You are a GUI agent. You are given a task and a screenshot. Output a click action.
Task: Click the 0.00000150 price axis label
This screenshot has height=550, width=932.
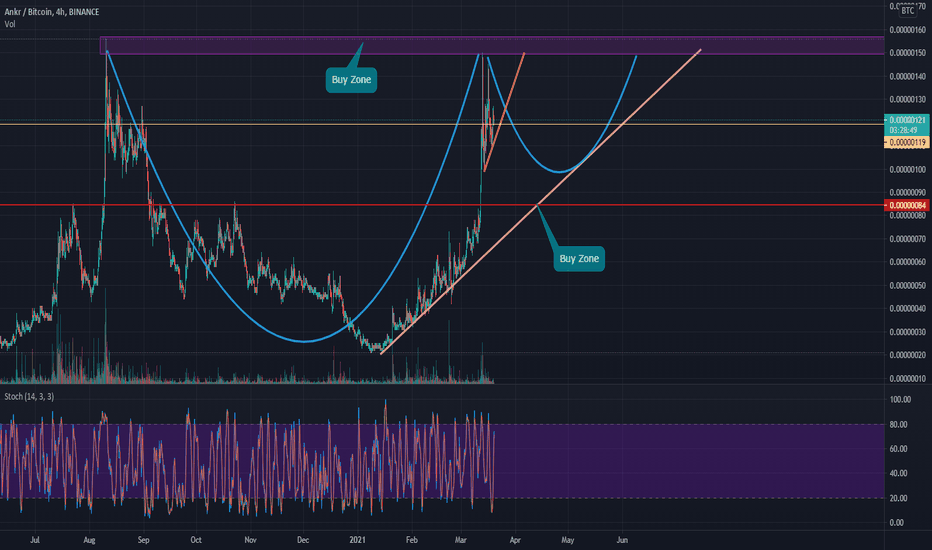908,53
